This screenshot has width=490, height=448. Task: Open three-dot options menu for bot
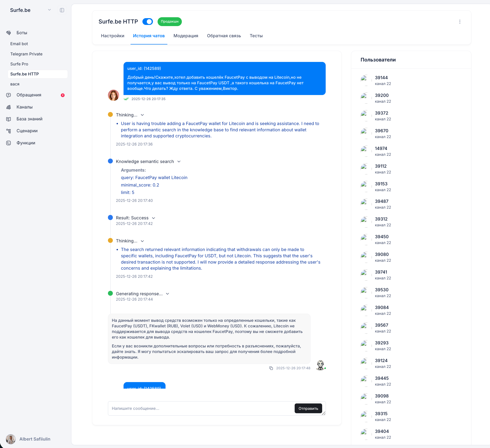460,22
